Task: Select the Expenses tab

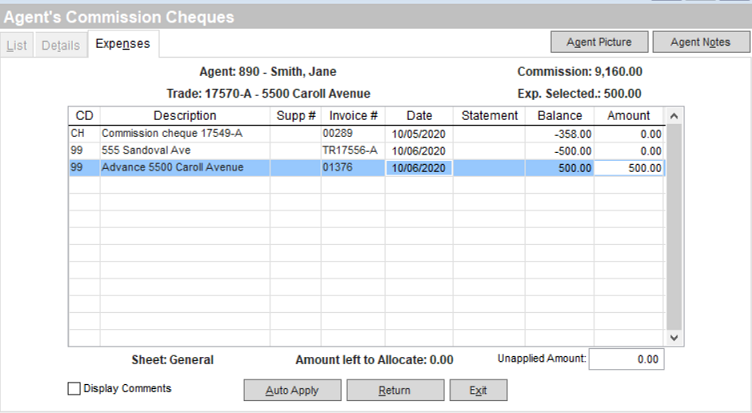Action: pos(123,44)
